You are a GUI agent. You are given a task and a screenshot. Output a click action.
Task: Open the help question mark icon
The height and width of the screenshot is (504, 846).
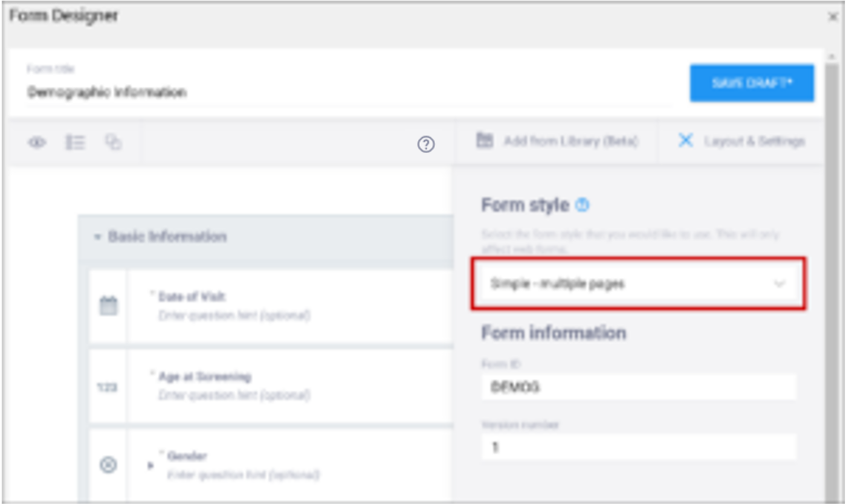tap(427, 145)
